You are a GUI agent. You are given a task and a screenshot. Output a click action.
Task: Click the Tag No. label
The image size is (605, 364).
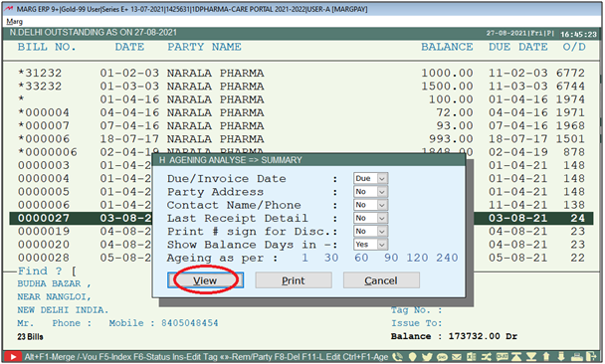[416, 310]
